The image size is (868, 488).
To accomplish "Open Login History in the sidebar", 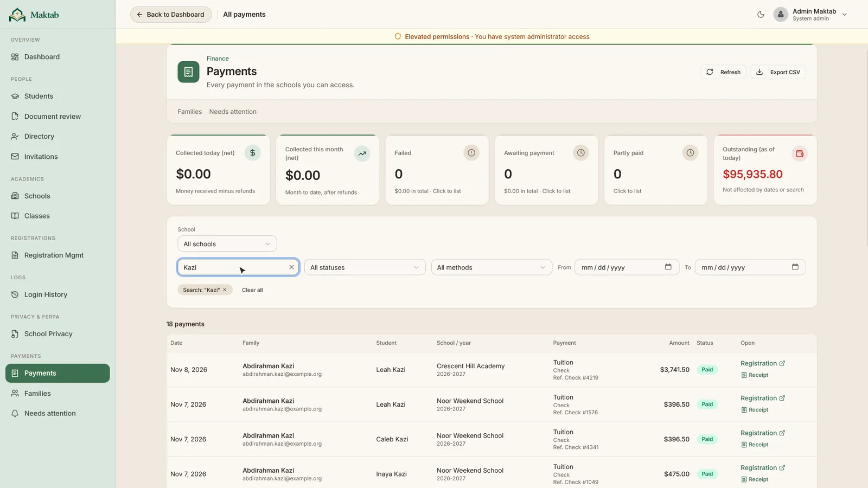I will tap(58, 294).
